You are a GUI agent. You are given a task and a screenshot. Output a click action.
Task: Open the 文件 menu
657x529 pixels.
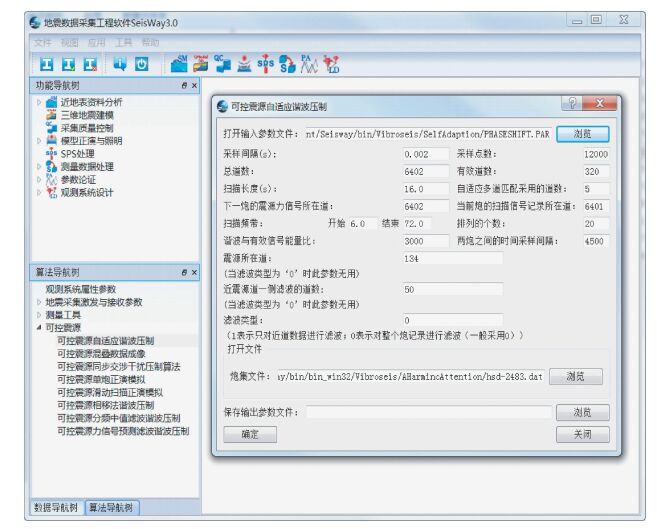42,43
